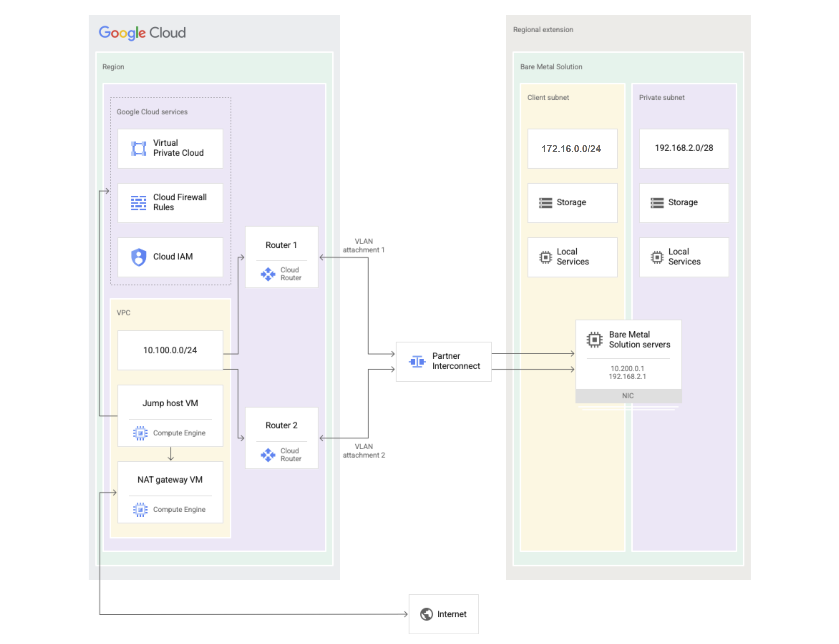
Task: Click Compute Engine icon in NAT gateway VM
Action: click(x=140, y=510)
